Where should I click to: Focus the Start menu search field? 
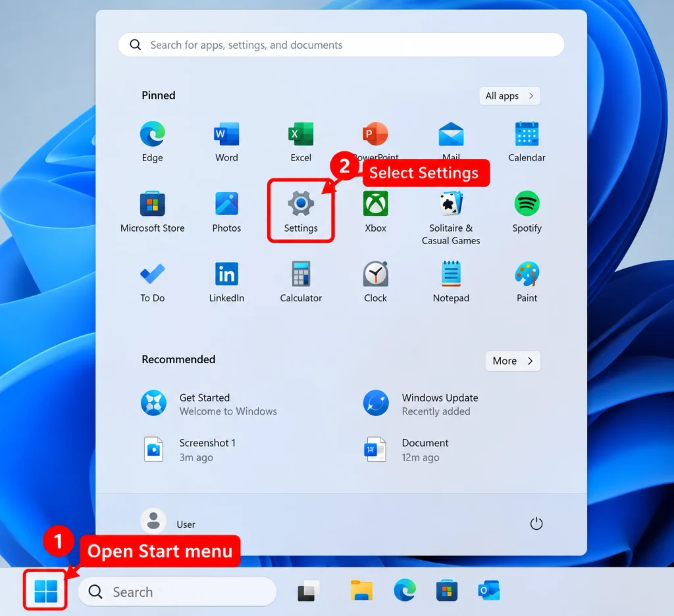[x=341, y=45]
